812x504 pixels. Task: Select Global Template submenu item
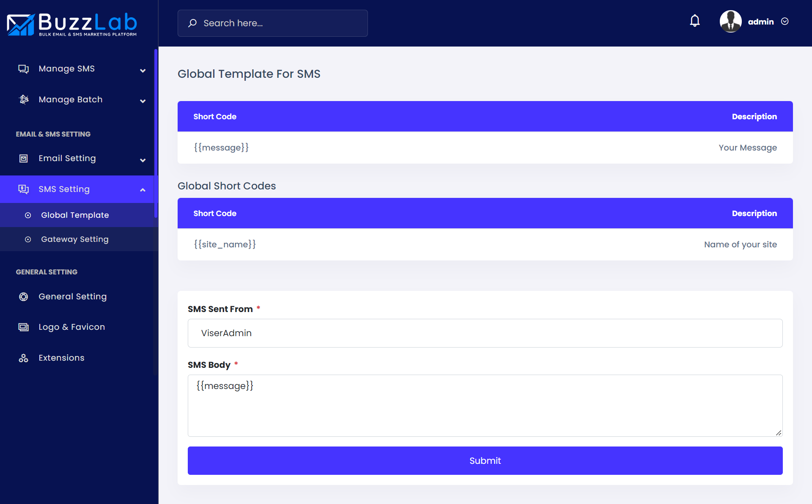[75, 215]
